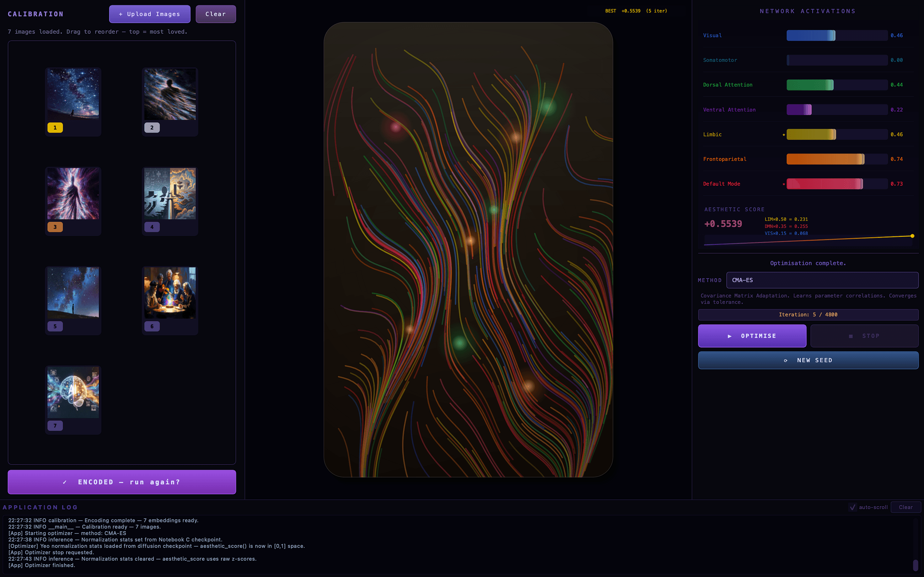Click Clear to remove loaded images
The image size is (924, 577).
[215, 14]
